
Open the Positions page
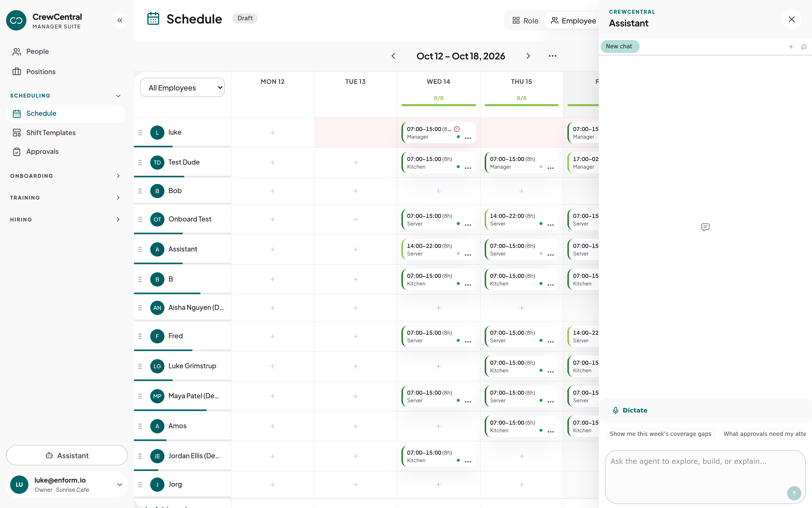coord(66,72)
